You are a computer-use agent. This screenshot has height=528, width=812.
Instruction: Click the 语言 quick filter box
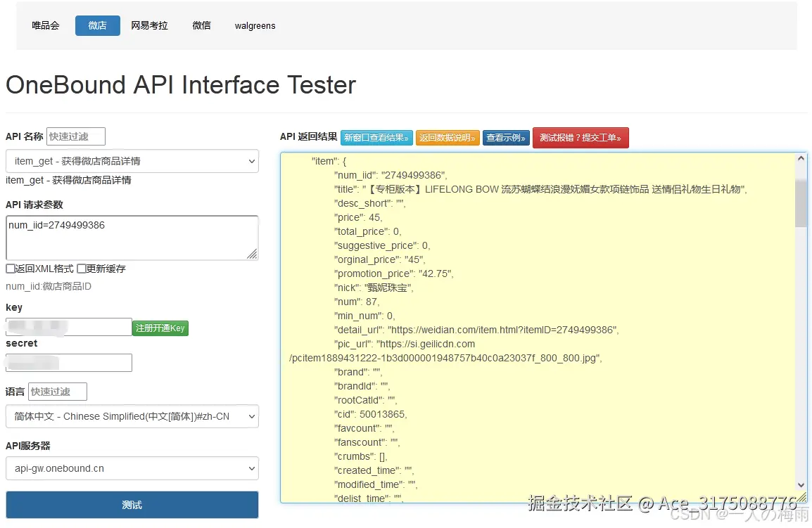click(x=58, y=392)
